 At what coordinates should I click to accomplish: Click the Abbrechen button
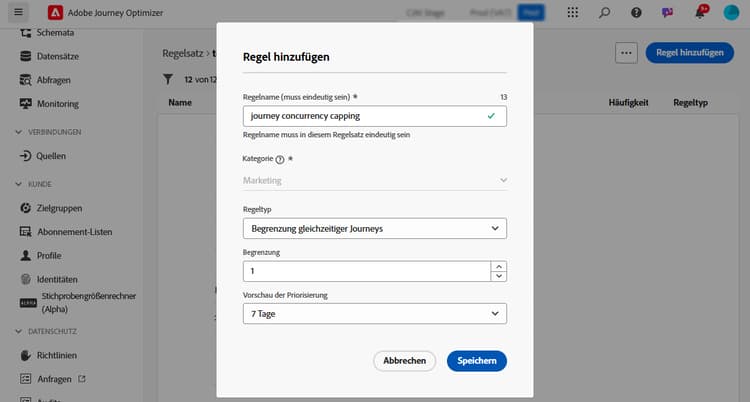(x=404, y=361)
